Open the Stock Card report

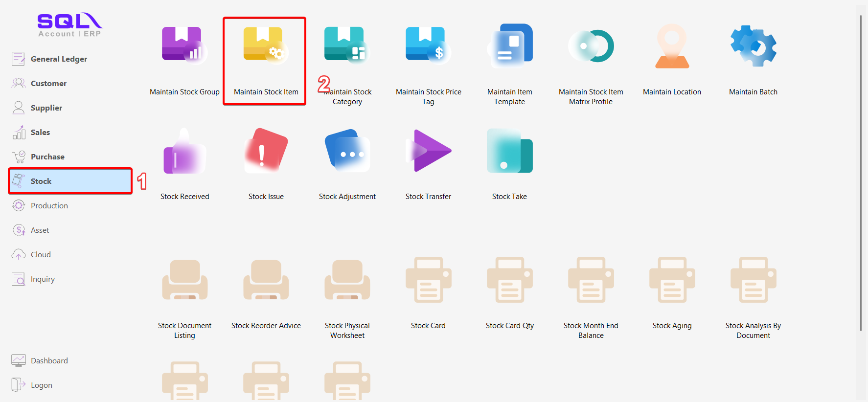point(428,281)
